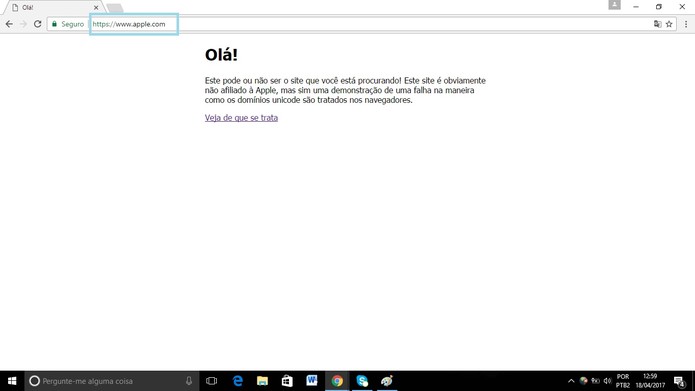Reload the page with the refresh icon

[38, 24]
